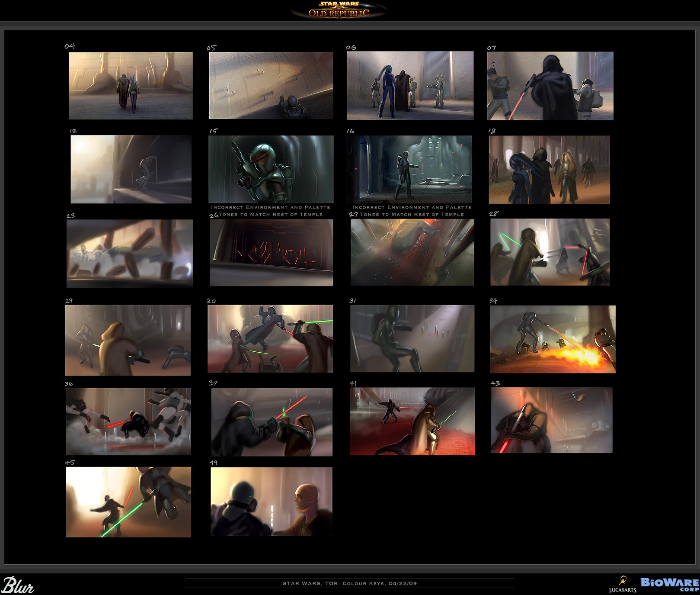700x595 pixels.
Task: Open colour key frame 04 thumbnail
Action: tap(131, 86)
